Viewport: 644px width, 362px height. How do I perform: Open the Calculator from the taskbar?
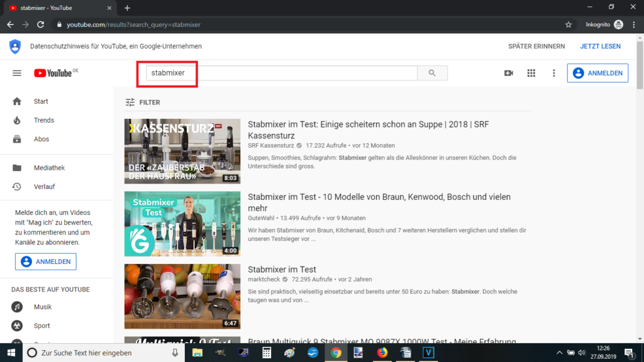[267, 353]
